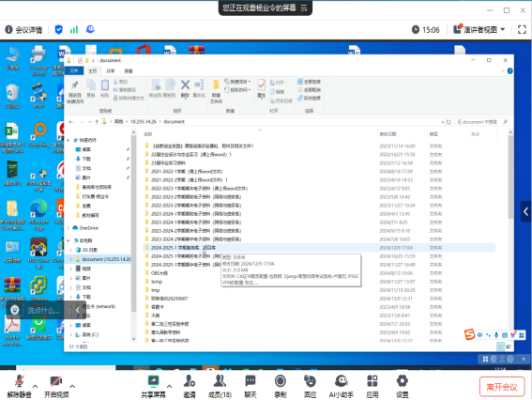Start sharing with 共享屏幕 icon
The image size is (532, 400).
(x=153, y=387)
